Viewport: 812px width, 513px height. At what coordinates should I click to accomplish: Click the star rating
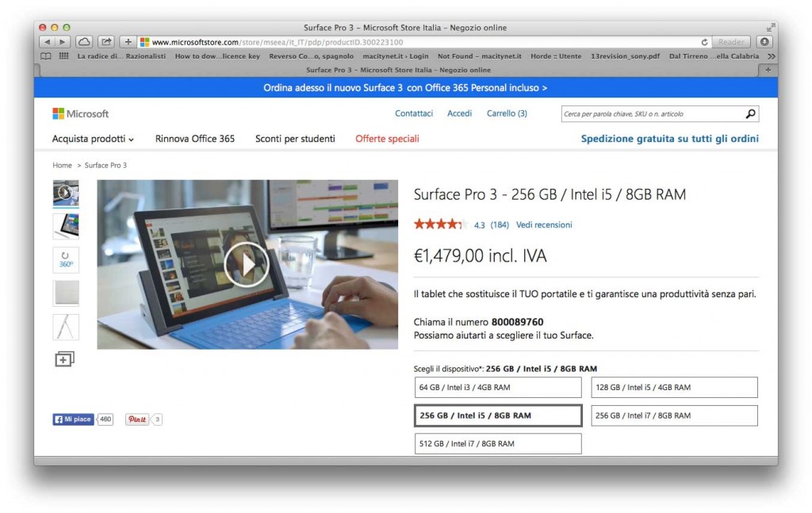(441, 224)
